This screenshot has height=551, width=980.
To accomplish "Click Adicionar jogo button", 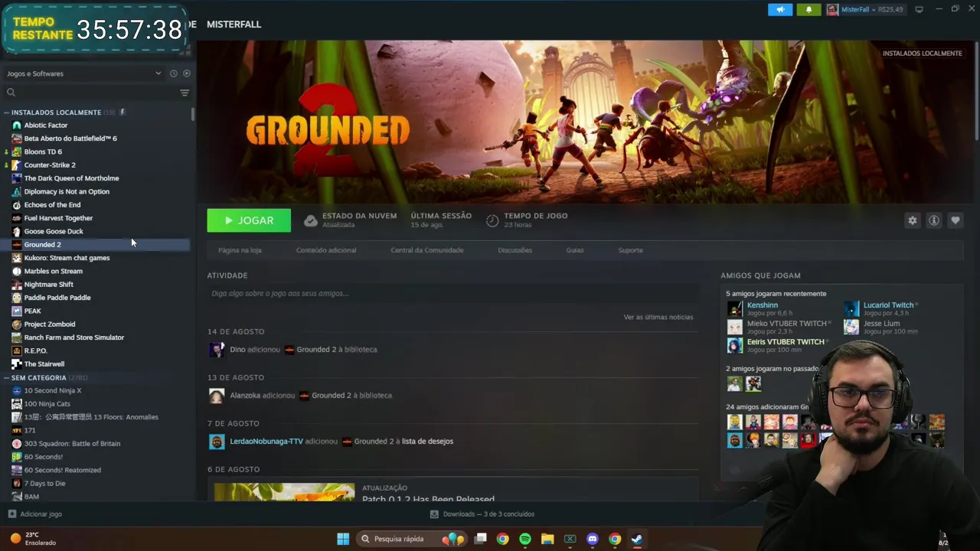I will (x=34, y=514).
